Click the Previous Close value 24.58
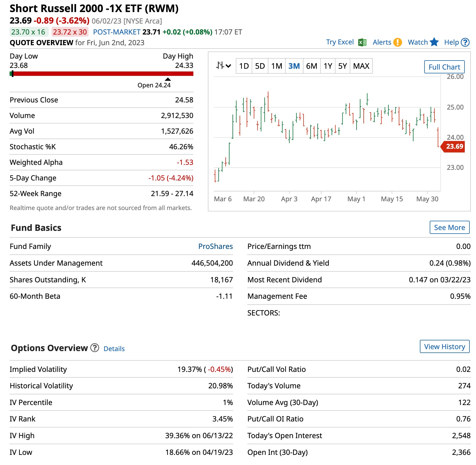Viewport: 476px width, 465px height. (x=184, y=100)
